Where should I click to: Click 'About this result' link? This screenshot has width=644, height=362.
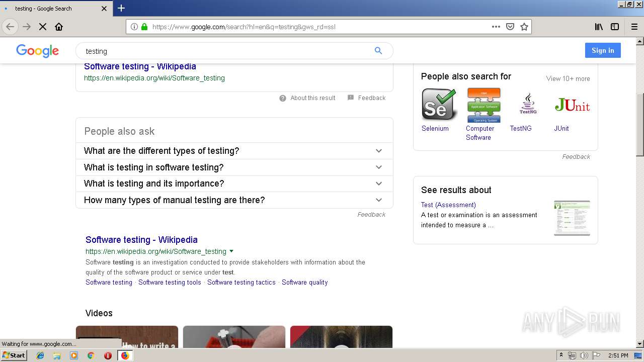point(312,98)
